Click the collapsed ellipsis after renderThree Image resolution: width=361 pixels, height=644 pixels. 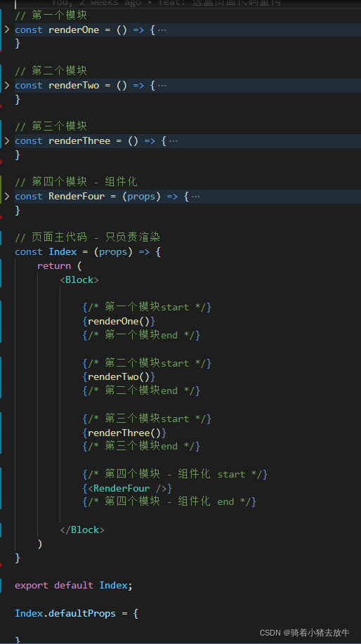173,141
